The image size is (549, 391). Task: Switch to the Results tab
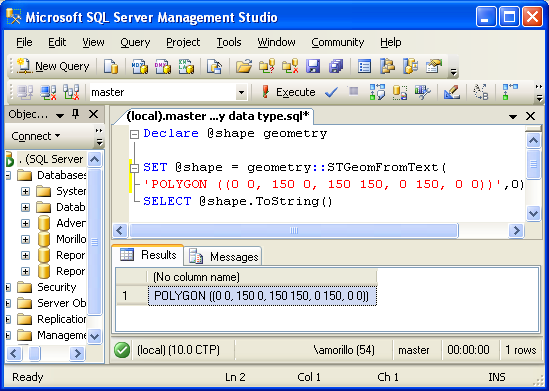coord(148,255)
